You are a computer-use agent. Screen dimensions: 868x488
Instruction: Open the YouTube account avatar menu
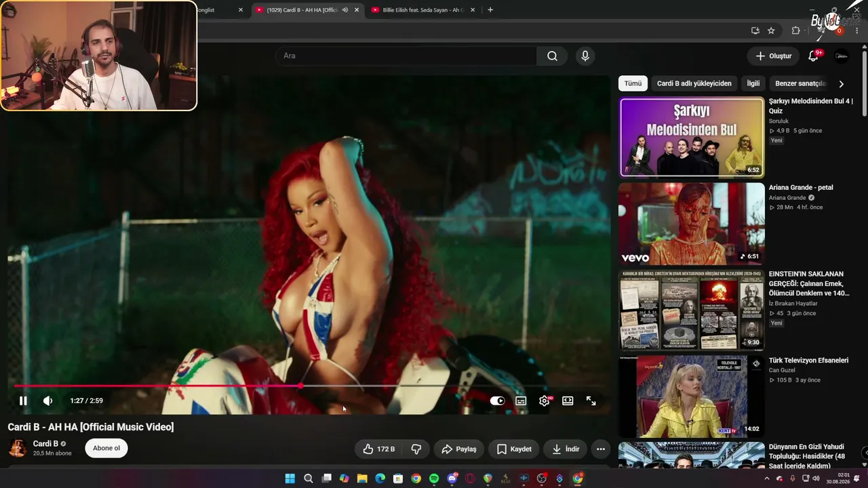coord(842,56)
